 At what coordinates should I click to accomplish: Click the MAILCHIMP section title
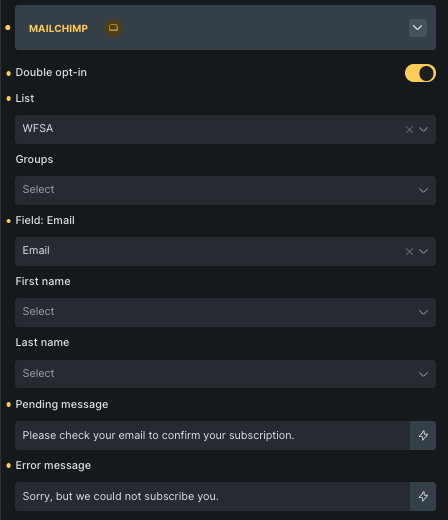(58, 29)
